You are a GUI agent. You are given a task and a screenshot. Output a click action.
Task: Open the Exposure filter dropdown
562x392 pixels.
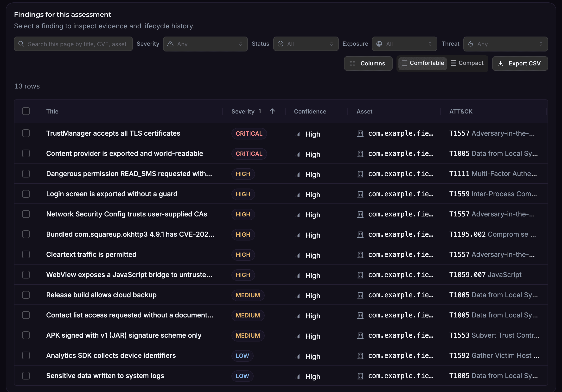coord(405,44)
